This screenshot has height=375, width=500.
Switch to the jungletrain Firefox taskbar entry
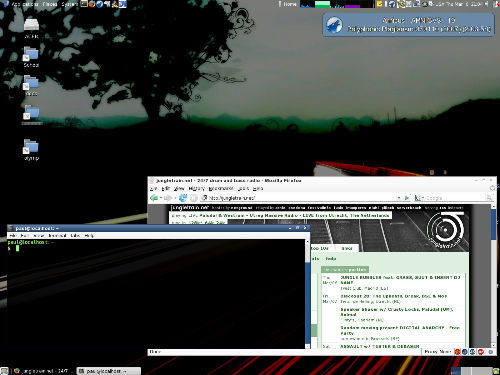[x=43, y=371]
